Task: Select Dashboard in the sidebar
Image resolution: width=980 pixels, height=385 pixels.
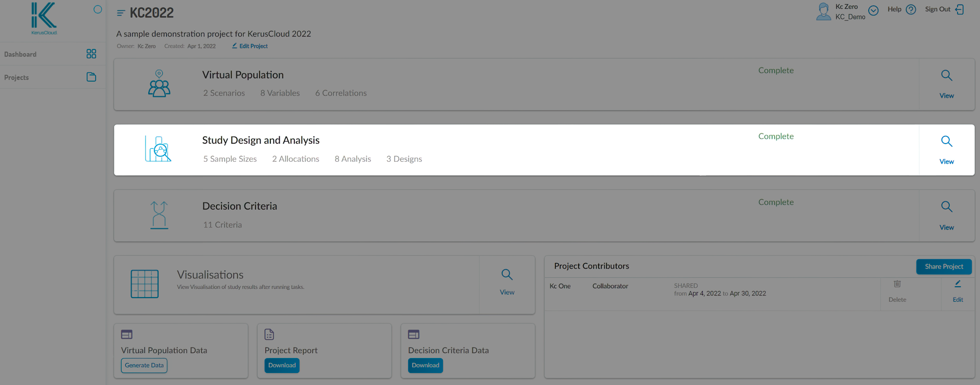Action: coord(20,54)
